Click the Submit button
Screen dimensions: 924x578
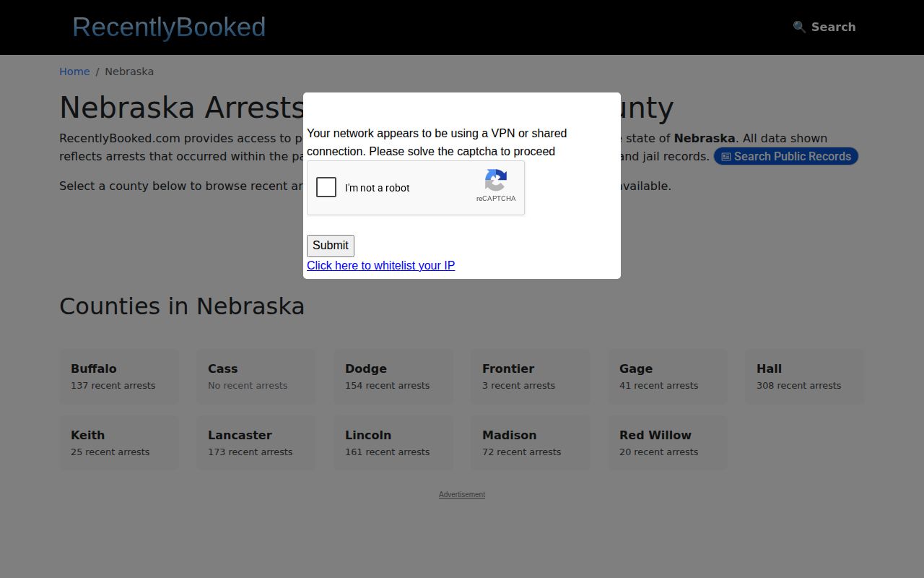[x=331, y=246]
